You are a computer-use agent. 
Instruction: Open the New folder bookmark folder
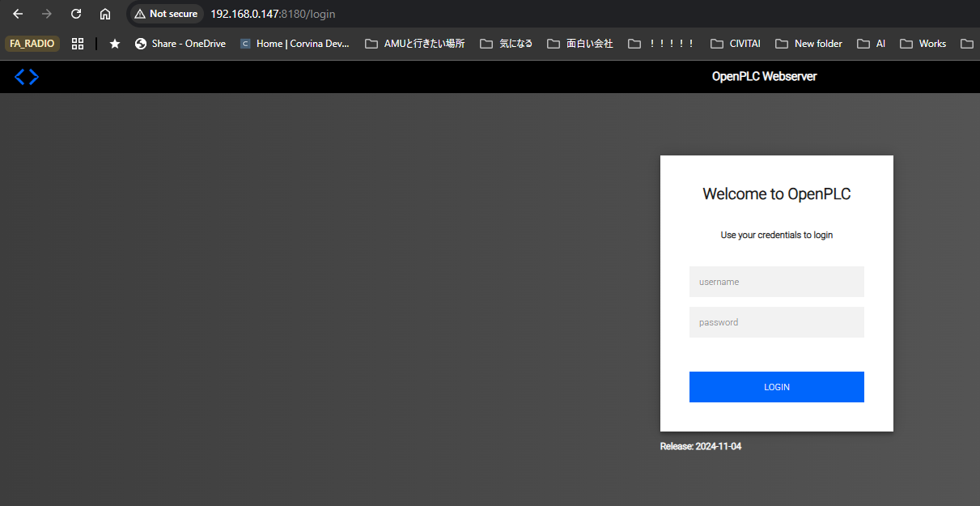(x=808, y=44)
